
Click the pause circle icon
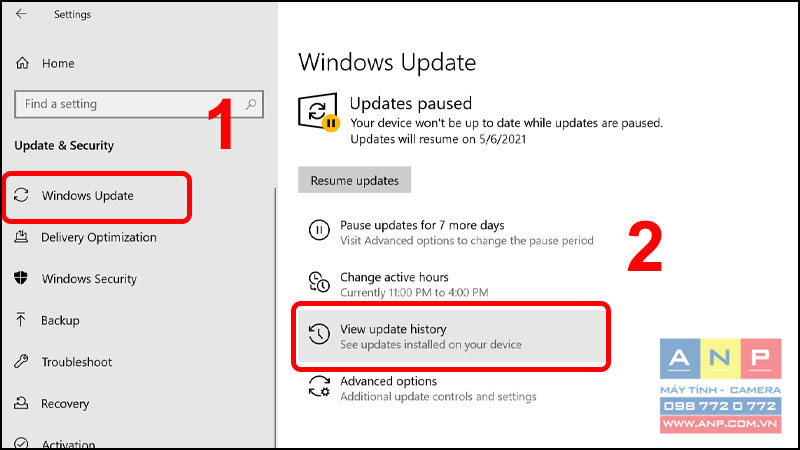(x=319, y=230)
